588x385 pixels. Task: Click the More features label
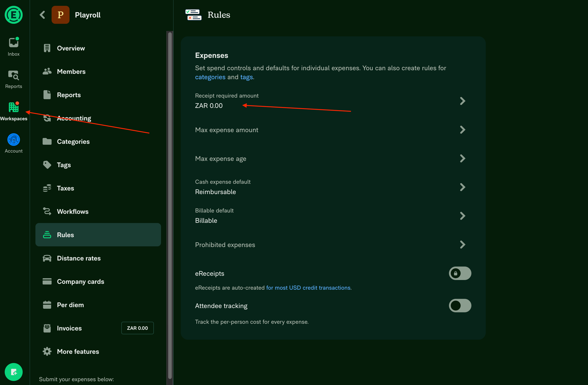(78, 351)
